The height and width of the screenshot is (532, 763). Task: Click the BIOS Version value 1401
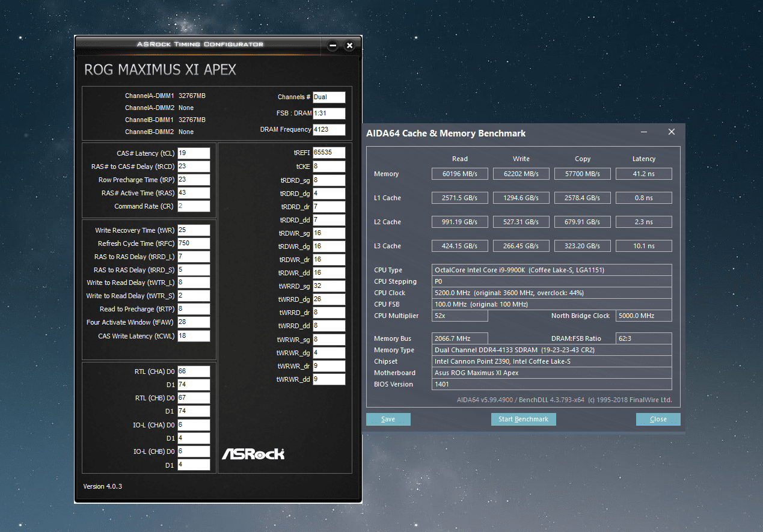click(x=552, y=384)
